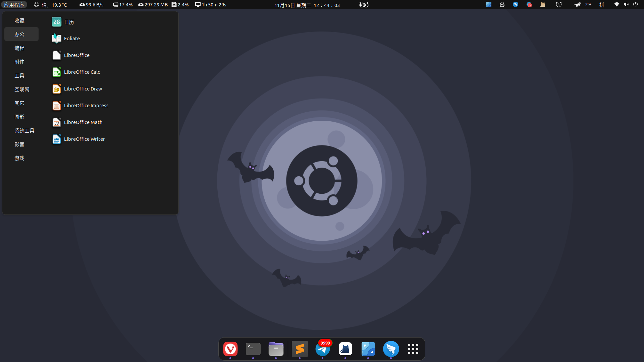Show all applications grid
The image size is (644, 362).
[x=413, y=349]
